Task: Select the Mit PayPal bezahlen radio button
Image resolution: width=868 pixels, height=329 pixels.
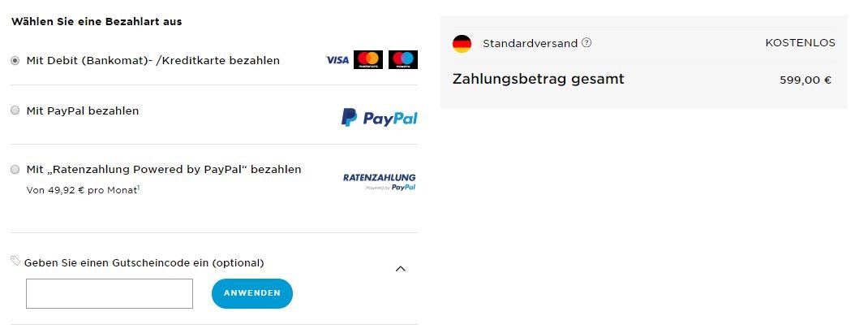Action: pyautogui.click(x=15, y=110)
